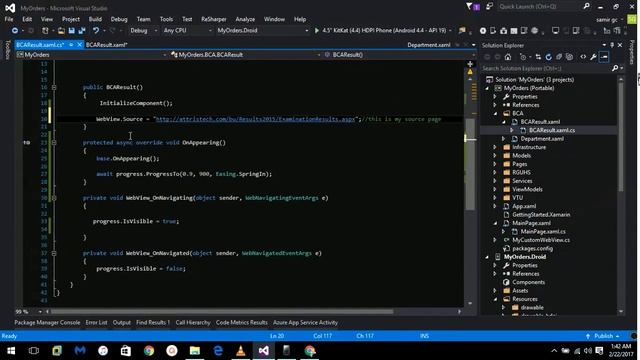Viewport: 640px width, 360px height.
Task: Save the current file with the disk icon
Action: 71,31
